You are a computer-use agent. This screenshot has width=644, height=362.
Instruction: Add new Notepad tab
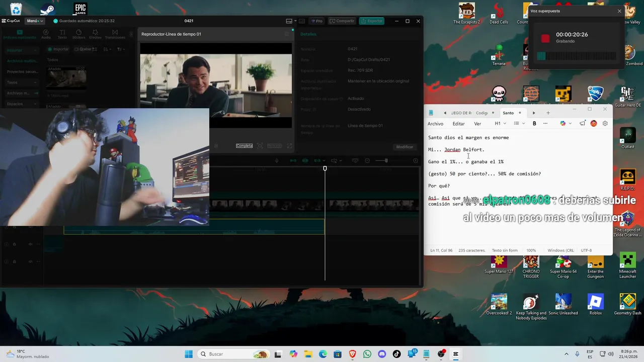coord(548,113)
